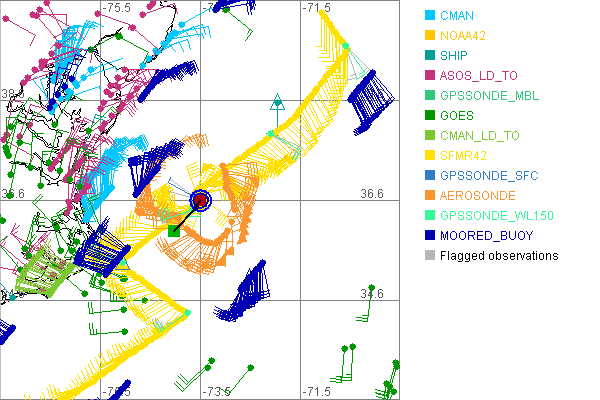
Task: Select the SHIP teal legend swatch
Action: point(430,56)
